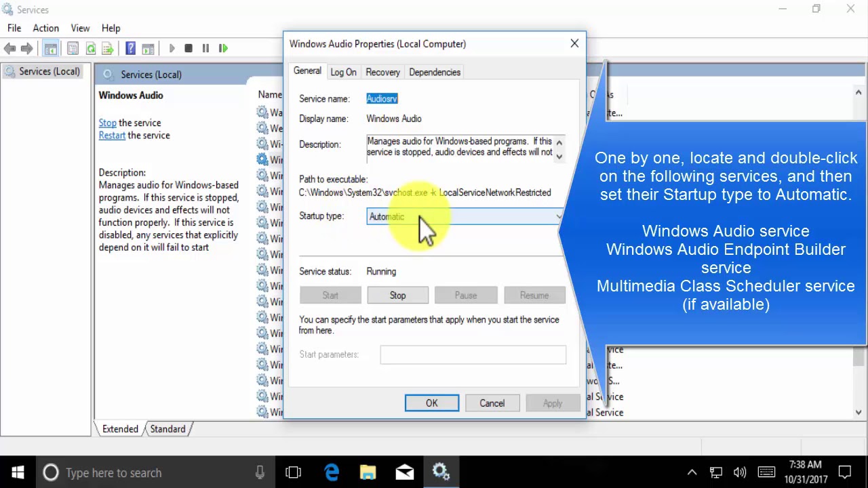Click the Stop the service link

[x=108, y=123]
